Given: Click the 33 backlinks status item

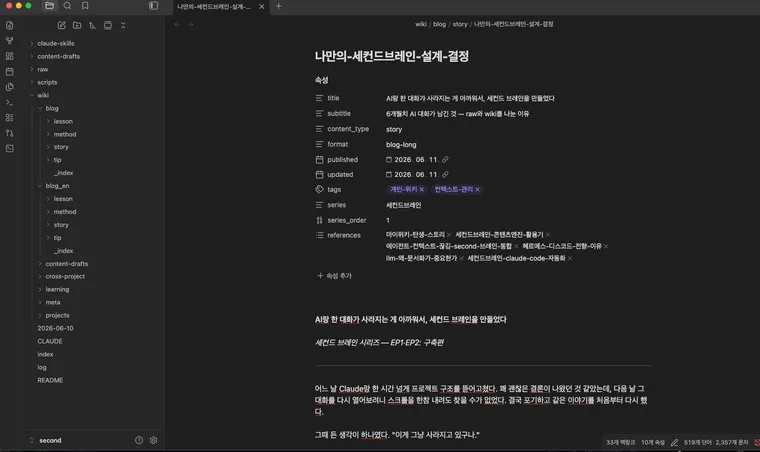Looking at the screenshot, I should coord(620,442).
